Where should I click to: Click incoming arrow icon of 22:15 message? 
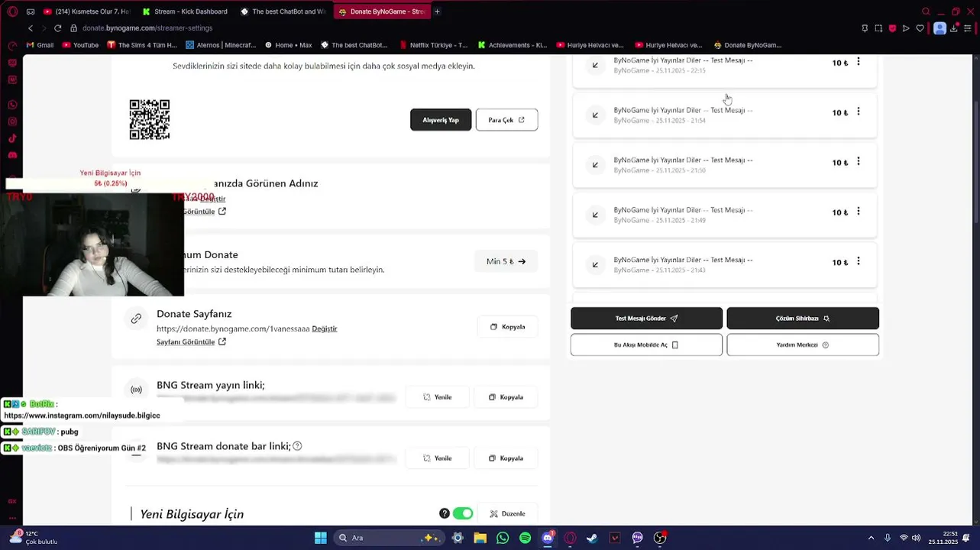[x=595, y=65]
